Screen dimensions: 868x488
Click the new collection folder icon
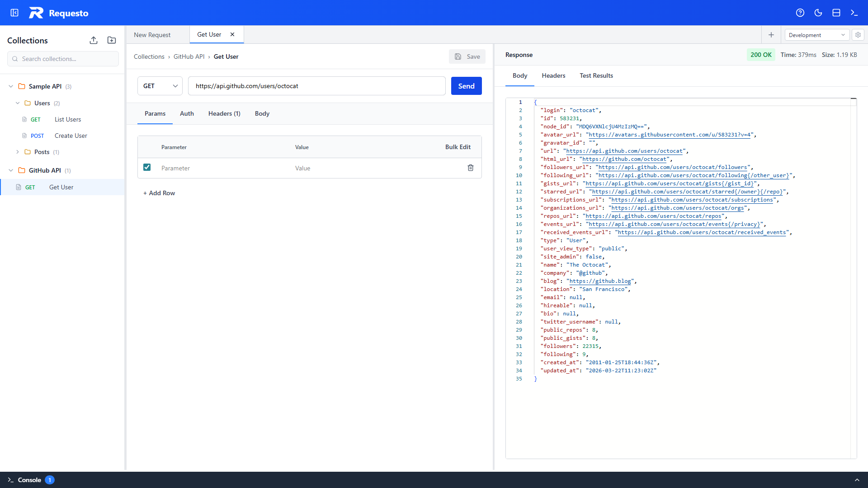[112, 40]
